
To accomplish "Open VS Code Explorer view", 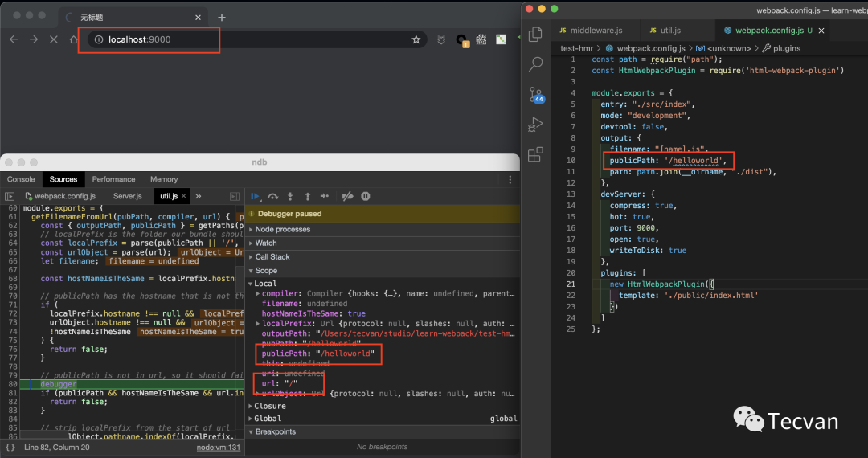I will [536, 35].
